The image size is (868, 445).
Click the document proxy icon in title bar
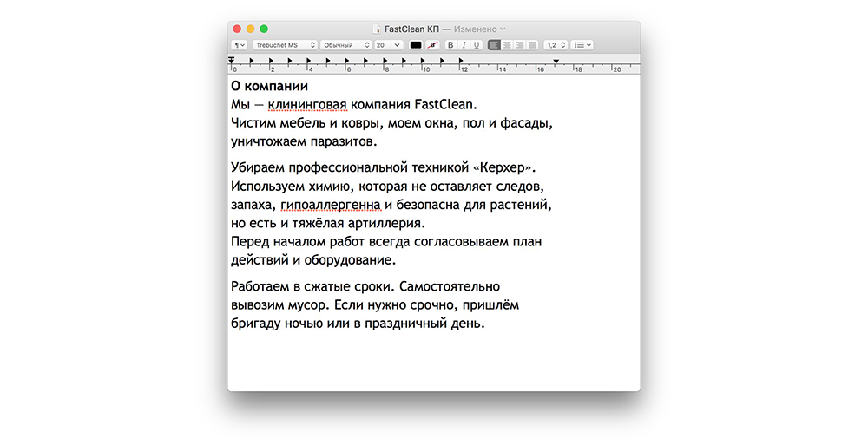377,29
